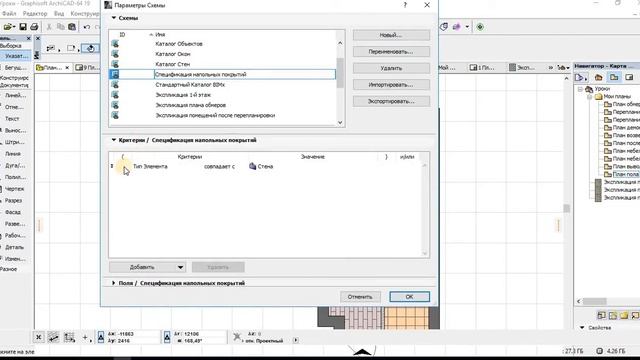Collapse the Мои планы folder node
Image resolution: width=640 pixels, height=360 pixels.
point(590,97)
